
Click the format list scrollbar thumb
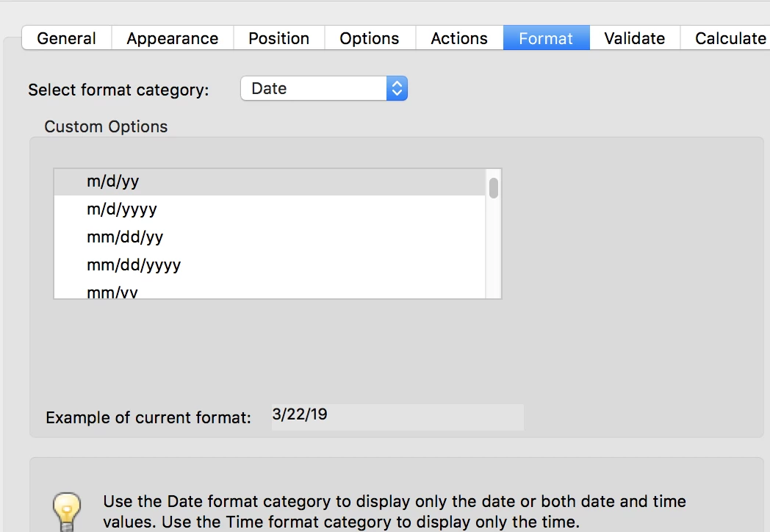494,187
